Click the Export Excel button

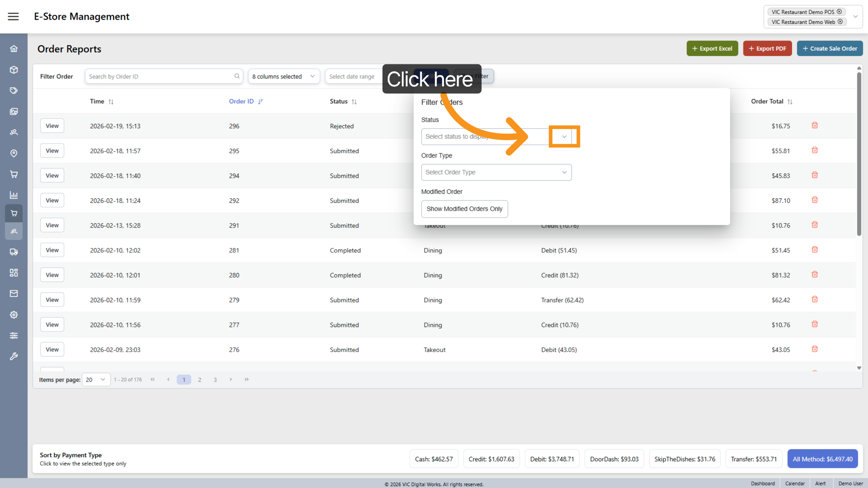coord(712,48)
